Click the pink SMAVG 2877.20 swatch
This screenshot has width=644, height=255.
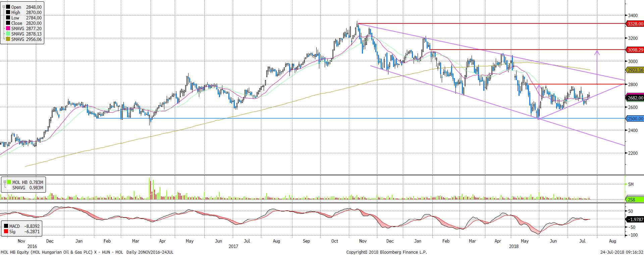[8, 28]
